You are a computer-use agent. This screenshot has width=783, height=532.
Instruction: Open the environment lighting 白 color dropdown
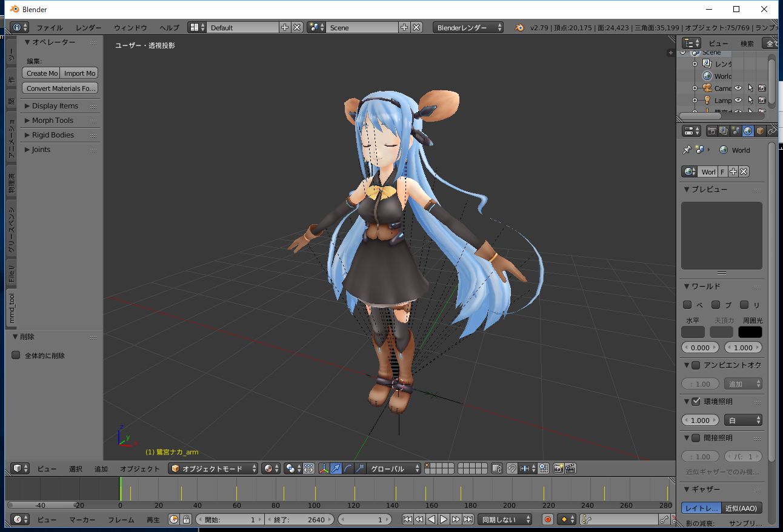743,420
